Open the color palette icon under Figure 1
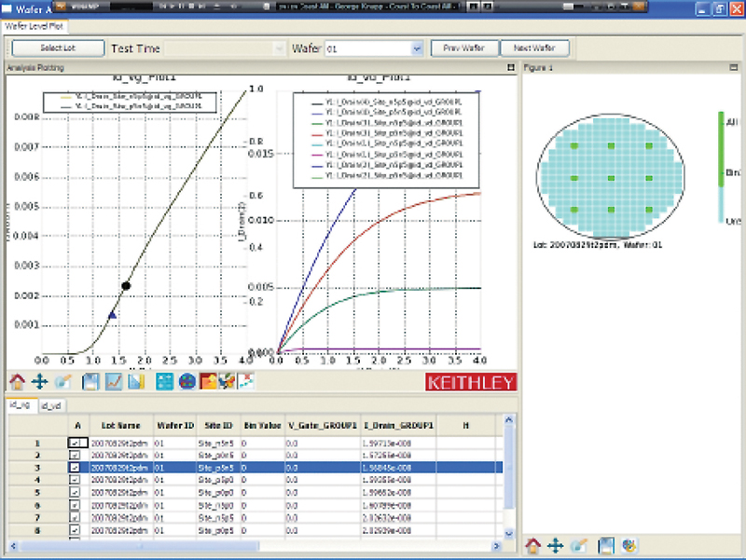 (628, 545)
